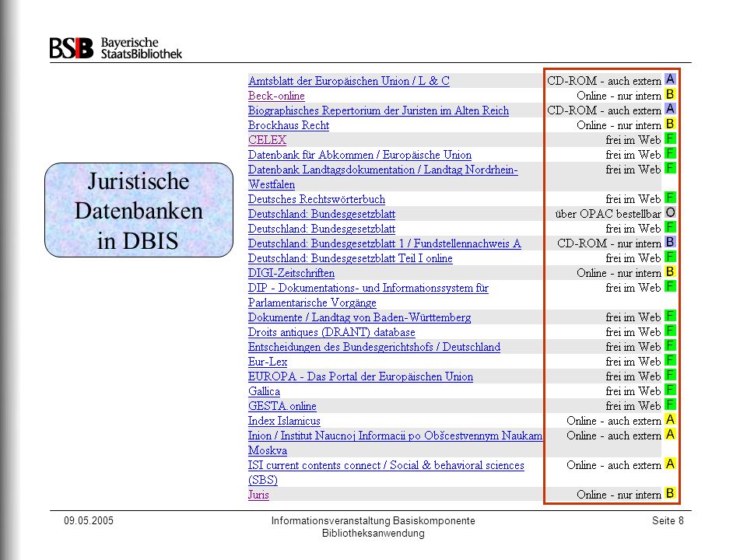Click the green F badge in the CELEX row
The height and width of the screenshot is (560, 747).
coord(670,138)
